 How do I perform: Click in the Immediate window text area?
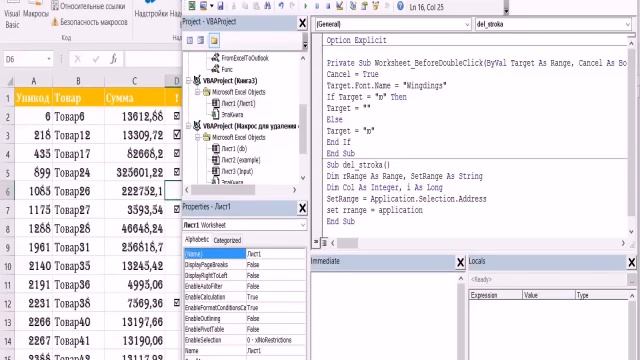384,315
